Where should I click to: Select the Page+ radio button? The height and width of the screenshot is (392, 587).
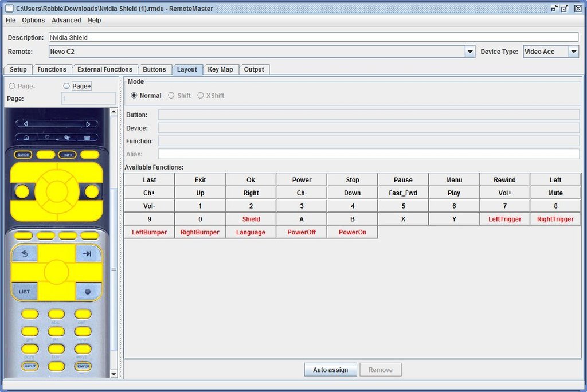coord(66,86)
